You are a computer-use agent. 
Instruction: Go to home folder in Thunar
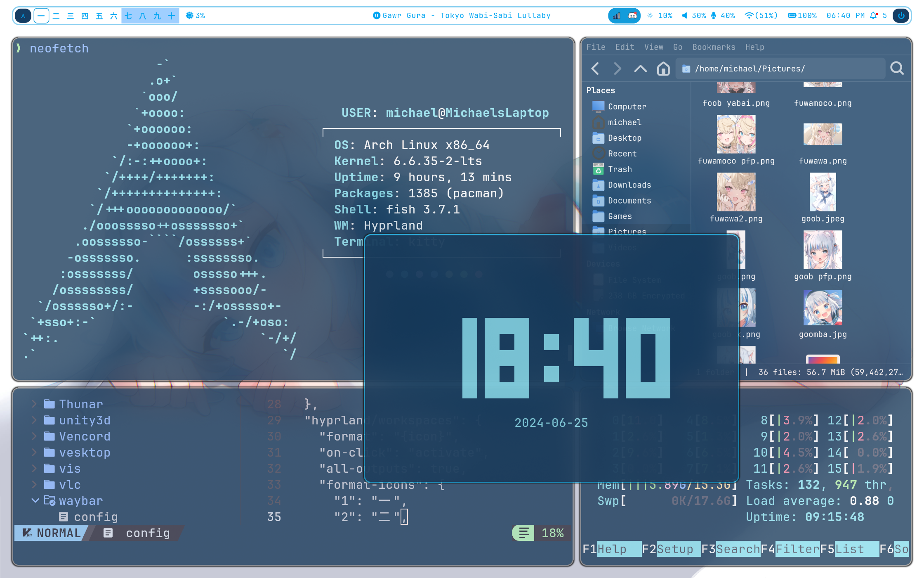click(x=663, y=69)
